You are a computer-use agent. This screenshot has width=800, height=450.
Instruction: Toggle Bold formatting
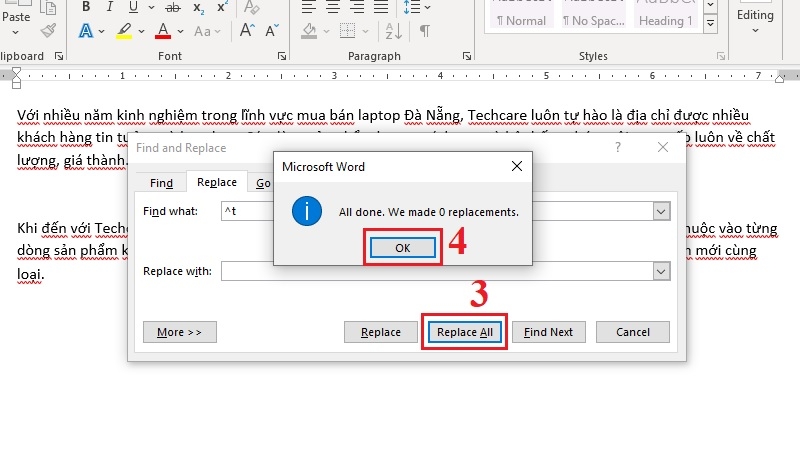[86, 7]
